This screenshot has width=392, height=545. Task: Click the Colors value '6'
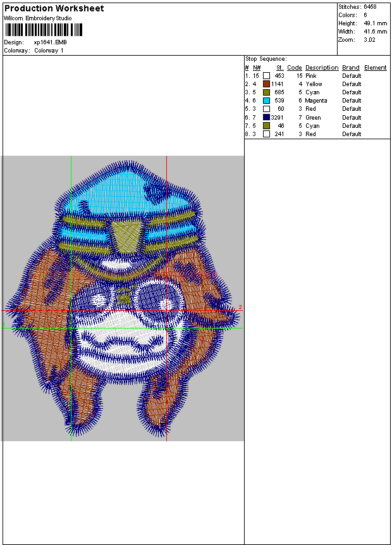click(x=365, y=15)
